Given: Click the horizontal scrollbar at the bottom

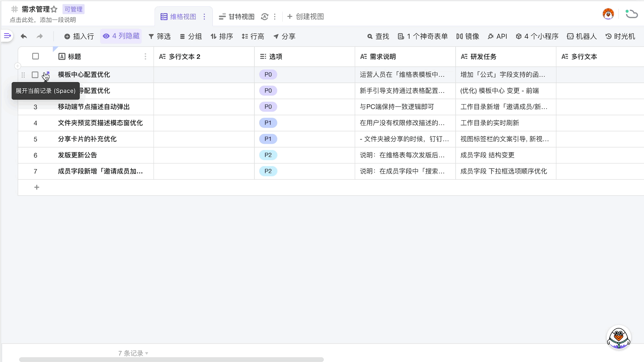Looking at the screenshot, I should [171, 359].
